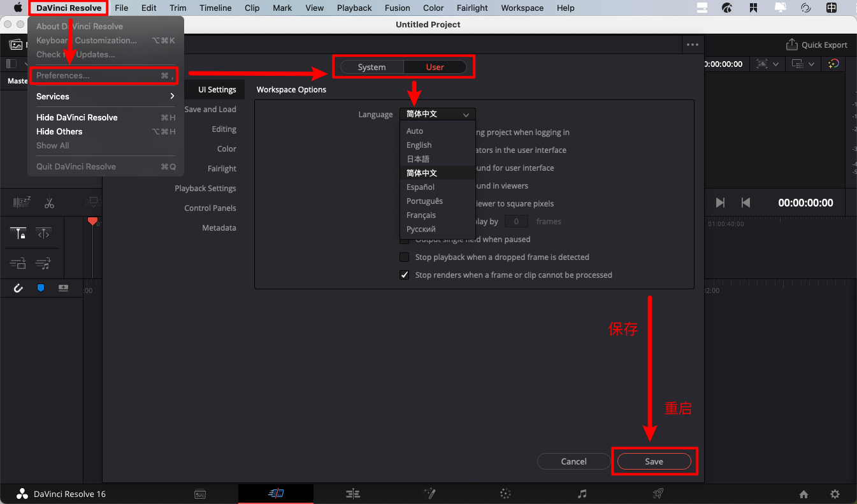Open the Color page wheel icon
The image size is (857, 504).
(505, 494)
